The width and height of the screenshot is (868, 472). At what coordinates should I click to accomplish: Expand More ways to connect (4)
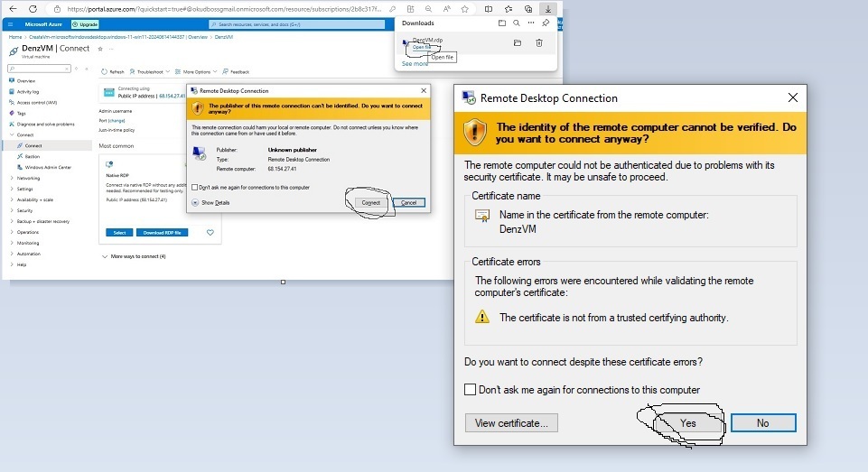coord(134,256)
